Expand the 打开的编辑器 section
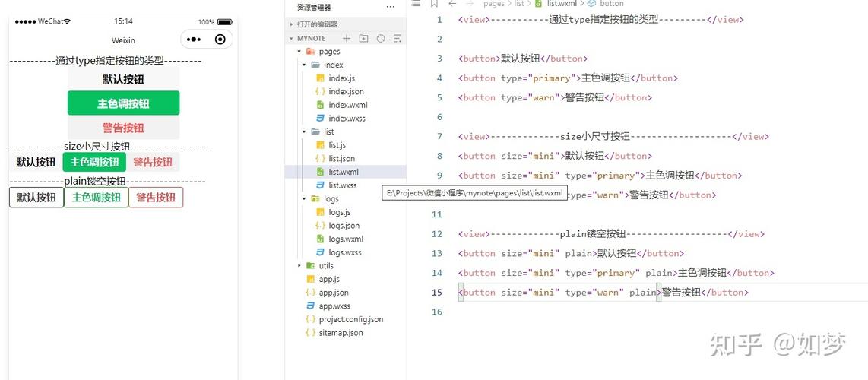 [x=318, y=24]
